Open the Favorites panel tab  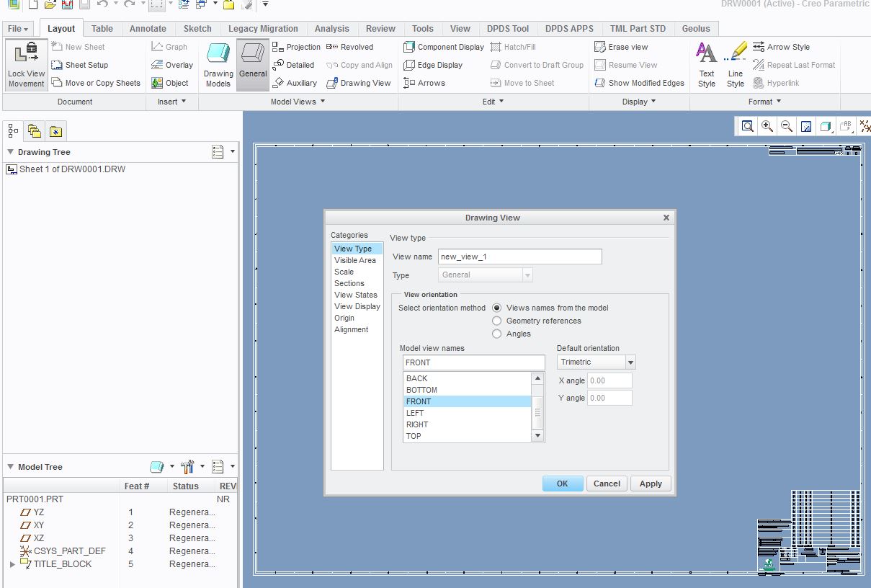click(x=55, y=131)
